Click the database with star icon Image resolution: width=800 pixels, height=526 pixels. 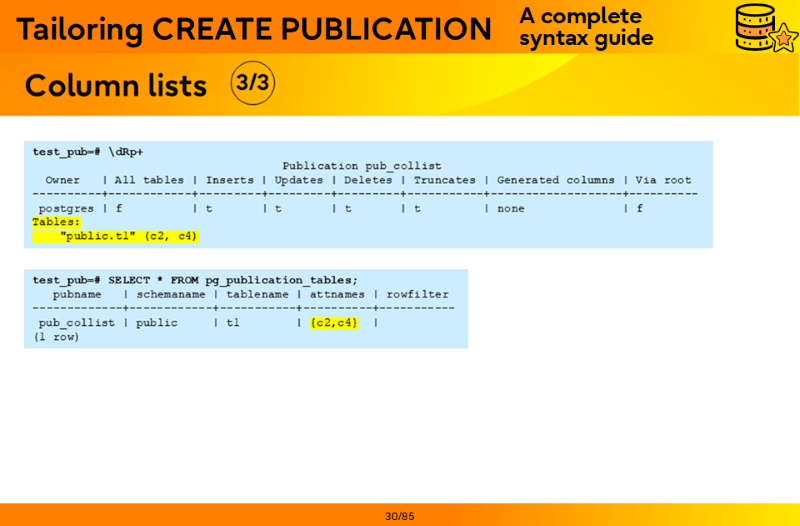(764, 28)
